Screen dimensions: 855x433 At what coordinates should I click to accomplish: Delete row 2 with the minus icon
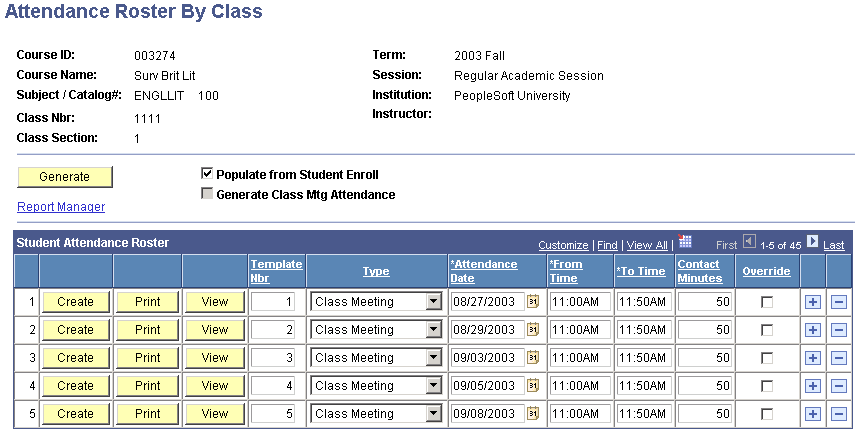(x=839, y=330)
